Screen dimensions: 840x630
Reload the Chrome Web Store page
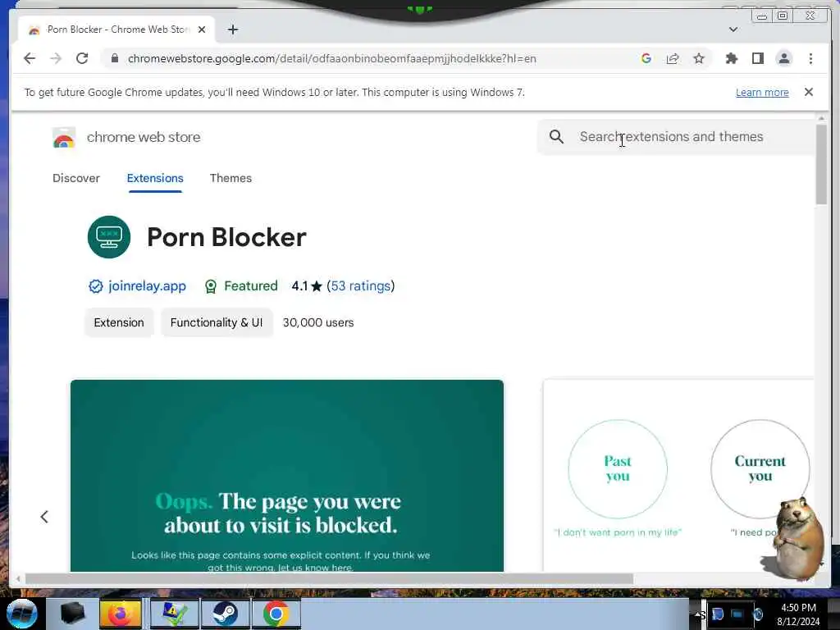click(82, 58)
